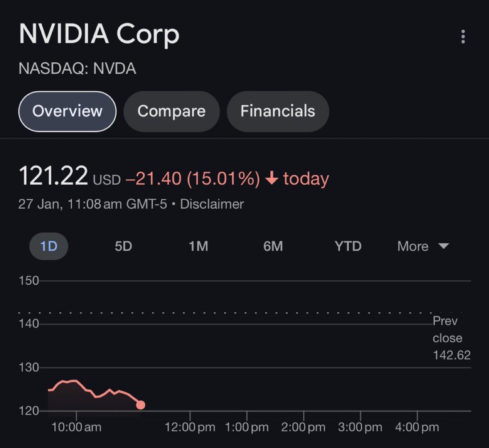The image size is (489, 448).
Task: Switch to the Overview tab
Action: pyautogui.click(x=67, y=111)
